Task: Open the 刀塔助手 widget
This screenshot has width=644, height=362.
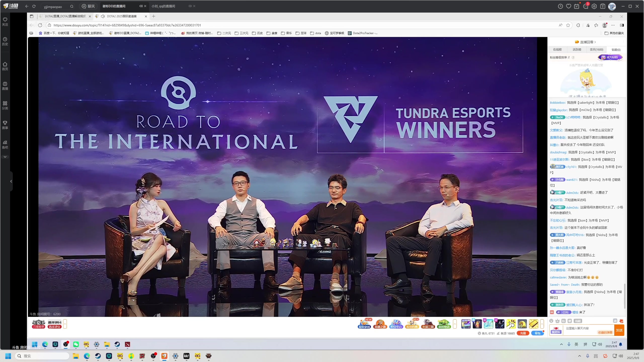Action: 38,324
